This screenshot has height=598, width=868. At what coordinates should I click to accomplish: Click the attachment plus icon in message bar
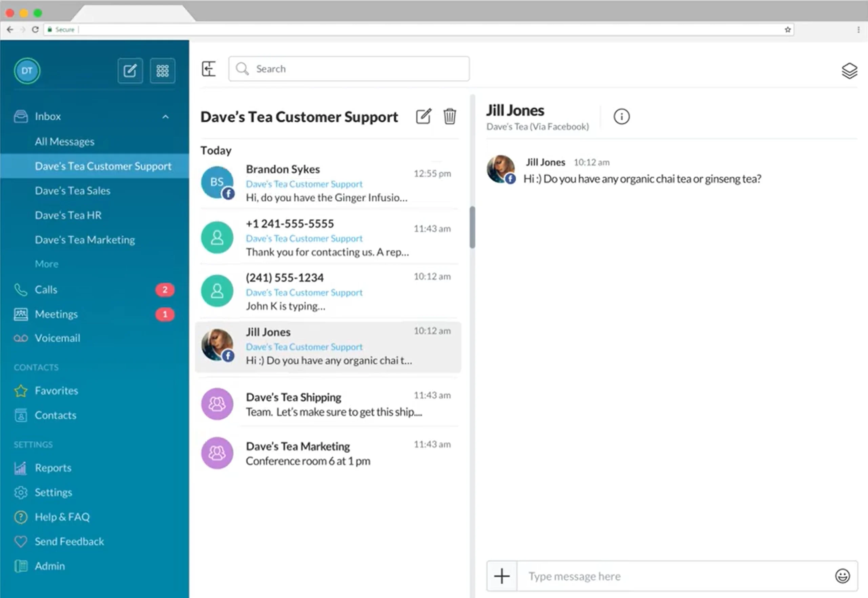(x=501, y=576)
